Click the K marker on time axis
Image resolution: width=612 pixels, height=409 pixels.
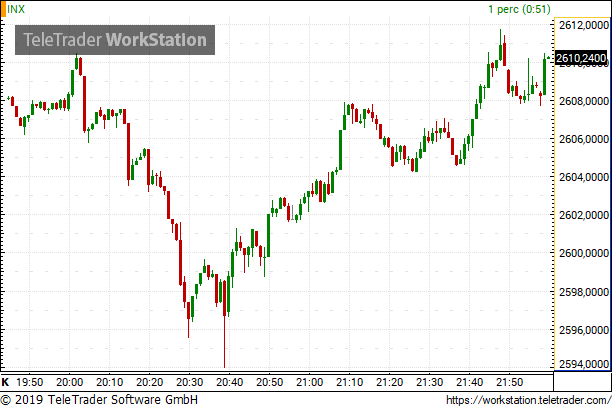pyautogui.click(x=5, y=382)
